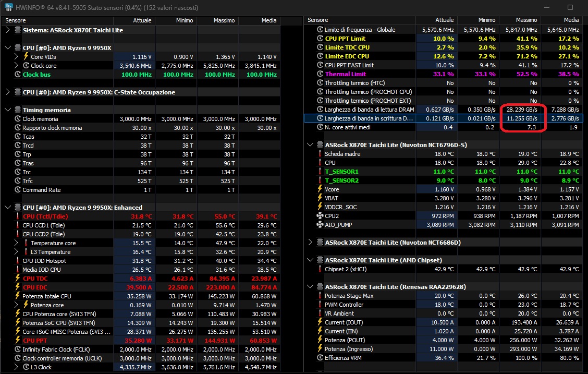This screenshot has width=588, height=374.
Task: Select the Limite di frequenza - Globale row
Action: (x=443, y=30)
